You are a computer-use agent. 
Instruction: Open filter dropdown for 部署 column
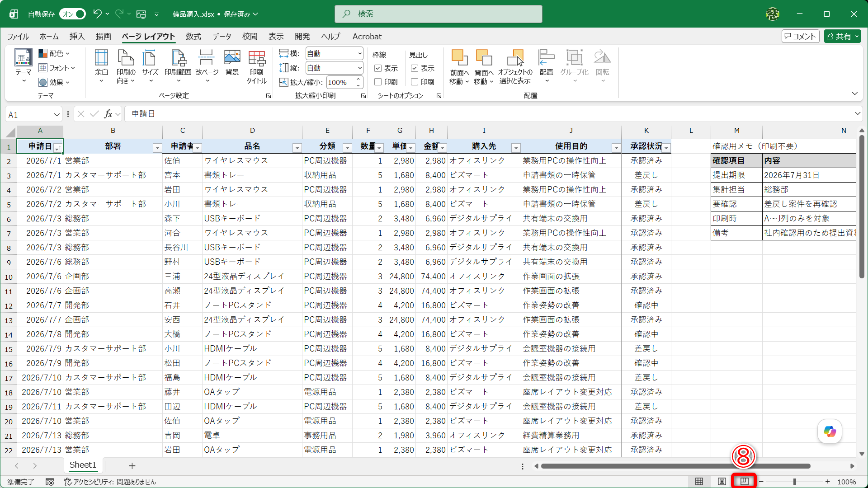[x=157, y=148]
